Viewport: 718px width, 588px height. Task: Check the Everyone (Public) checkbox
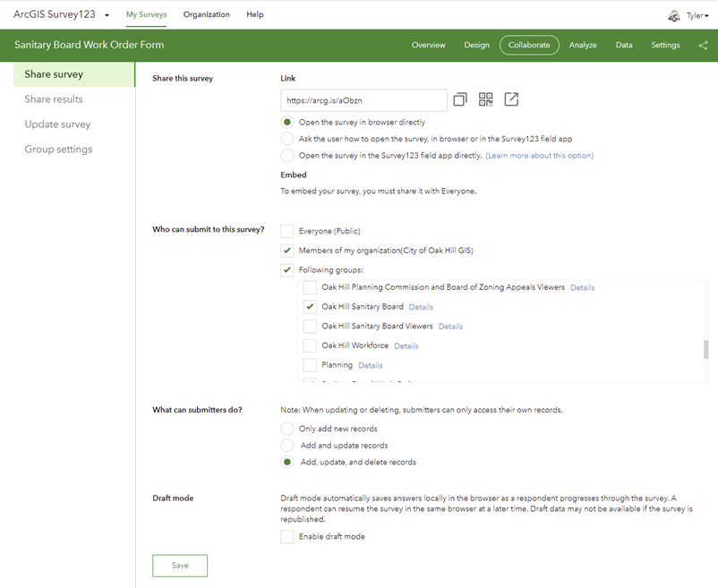coord(287,231)
